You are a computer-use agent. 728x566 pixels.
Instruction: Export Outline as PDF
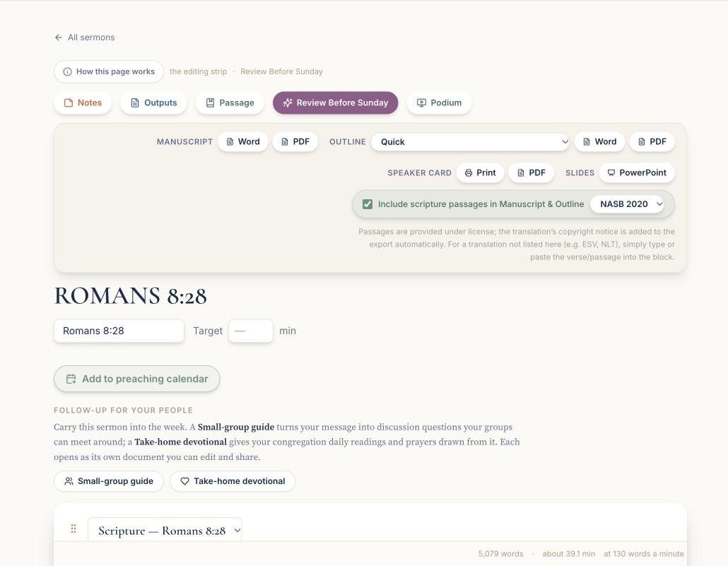pyautogui.click(x=652, y=141)
